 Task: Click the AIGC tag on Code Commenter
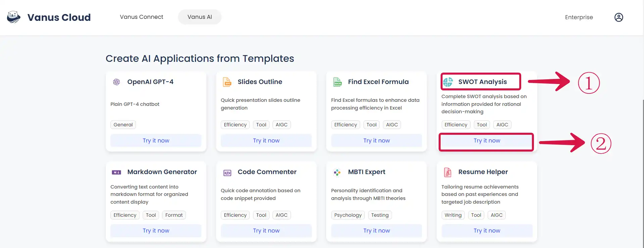[282, 215]
